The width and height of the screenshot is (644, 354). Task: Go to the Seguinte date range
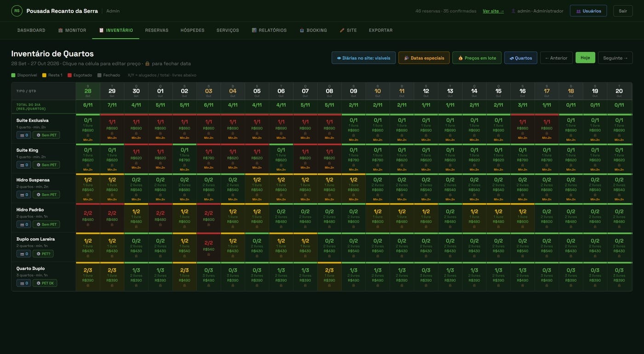(x=615, y=58)
